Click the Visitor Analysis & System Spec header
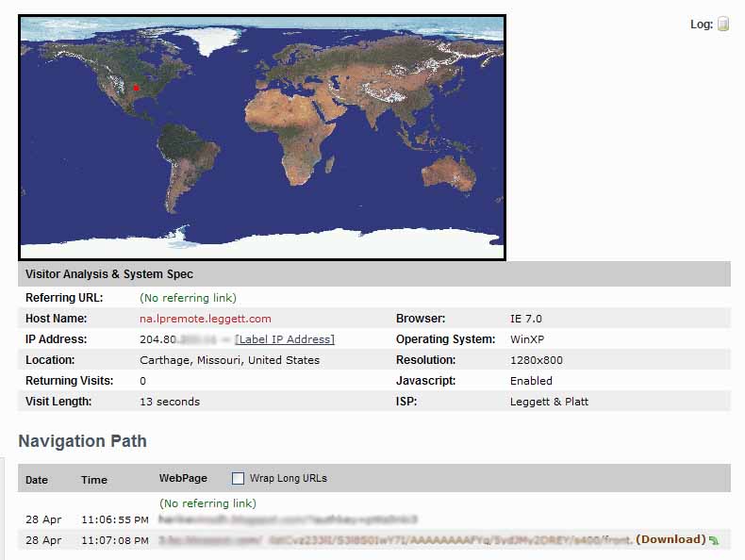Screen dimensions: 745x560 tap(109, 274)
